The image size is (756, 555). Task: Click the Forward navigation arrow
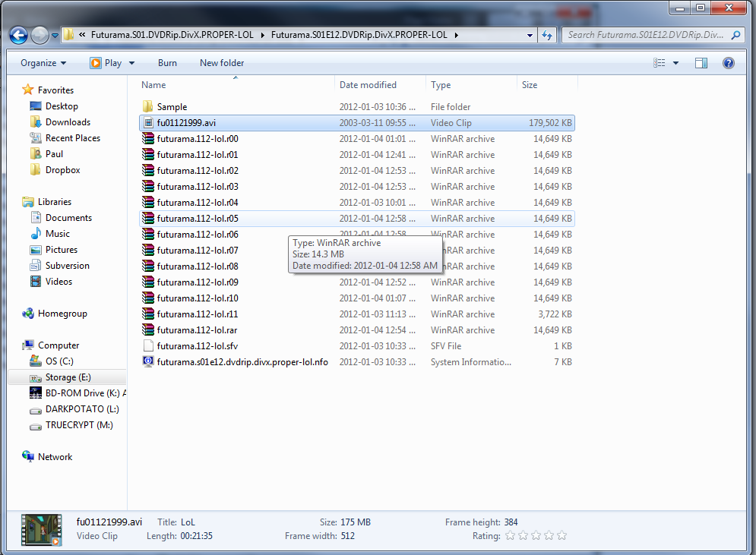[40, 35]
